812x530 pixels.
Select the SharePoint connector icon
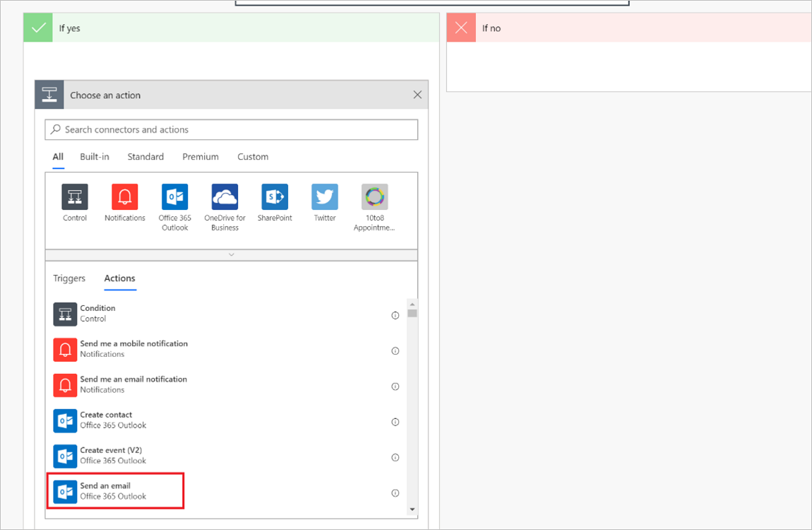click(275, 196)
